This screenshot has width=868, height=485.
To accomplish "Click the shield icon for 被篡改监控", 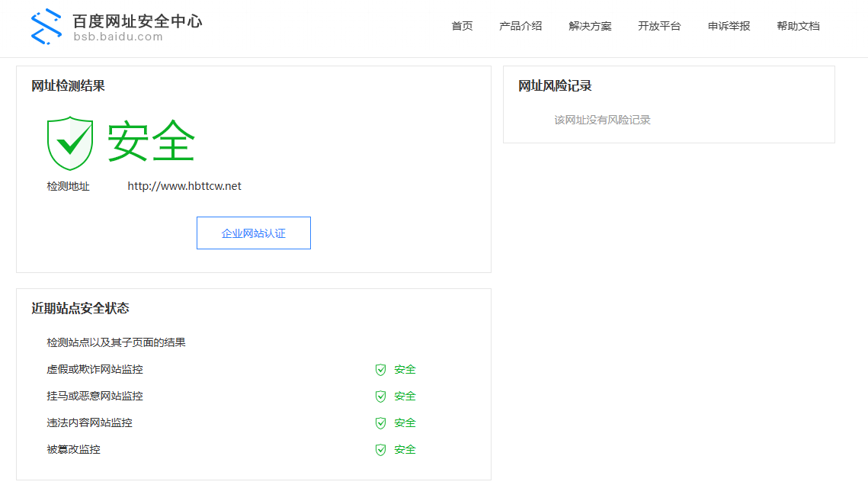I will pyautogui.click(x=380, y=450).
